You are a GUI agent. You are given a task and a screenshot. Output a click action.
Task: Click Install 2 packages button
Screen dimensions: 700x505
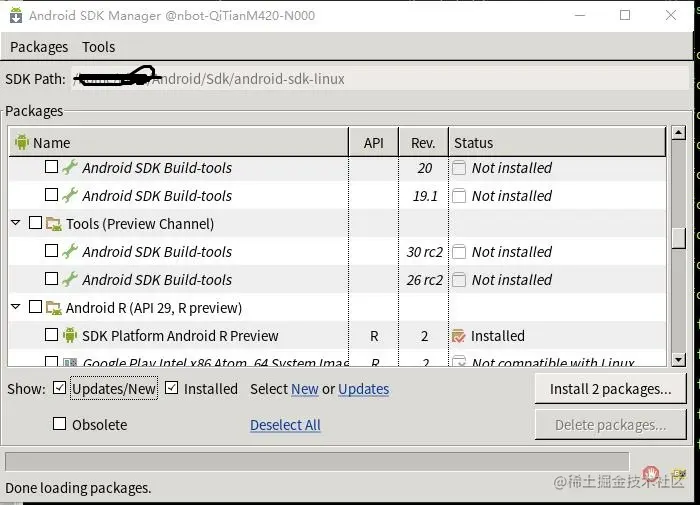pos(610,388)
